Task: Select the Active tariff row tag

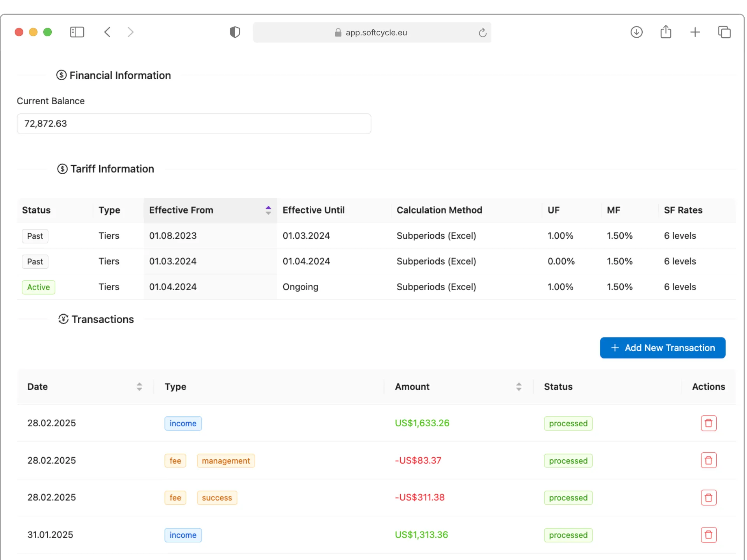Action: click(x=39, y=287)
